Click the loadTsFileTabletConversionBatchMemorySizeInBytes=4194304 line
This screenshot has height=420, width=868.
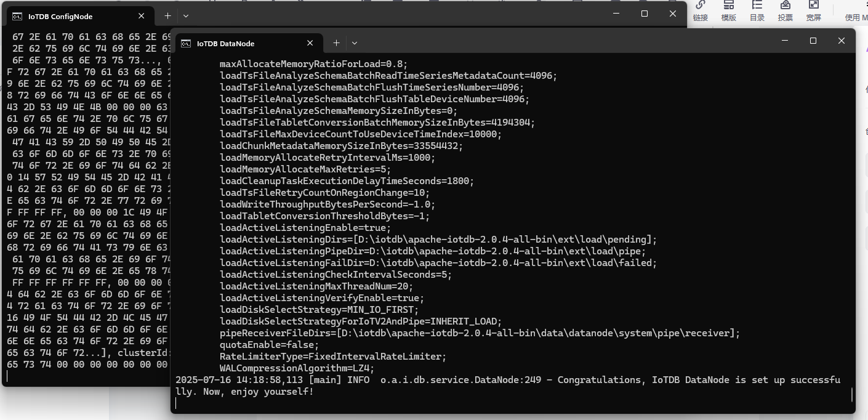click(377, 123)
